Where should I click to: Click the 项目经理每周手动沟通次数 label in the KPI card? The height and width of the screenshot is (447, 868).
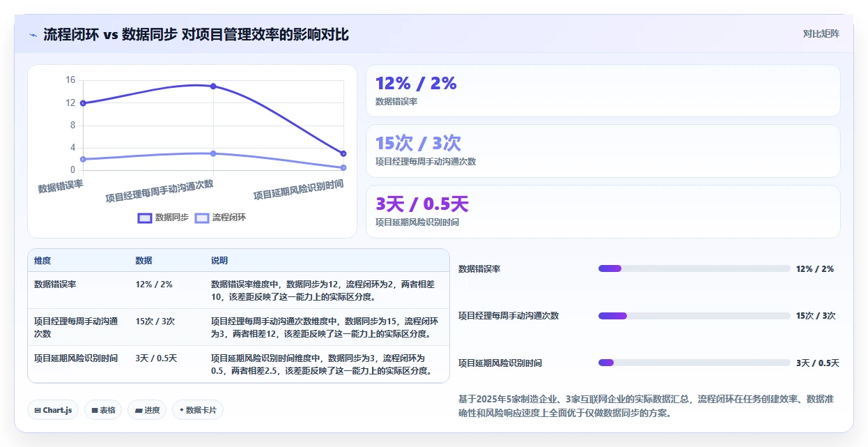426,162
